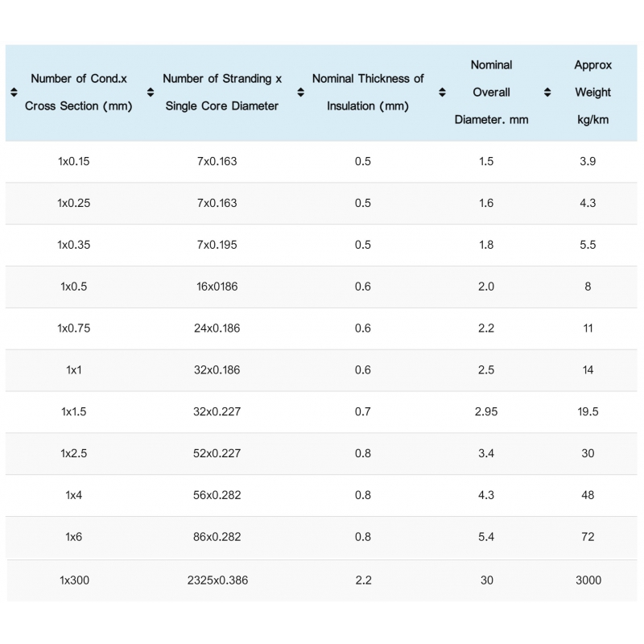The height and width of the screenshot is (644, 644).
Task: Click the 1x0.15 cross section cell
Action: 74,162
